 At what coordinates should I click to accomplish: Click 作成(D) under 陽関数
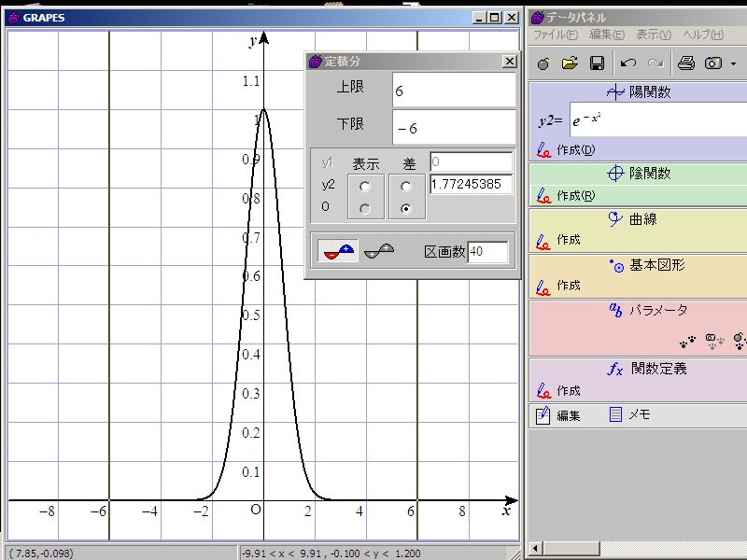575,149
